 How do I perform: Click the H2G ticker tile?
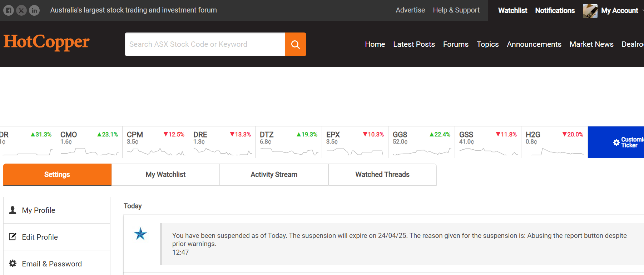(x=554, y=142)
